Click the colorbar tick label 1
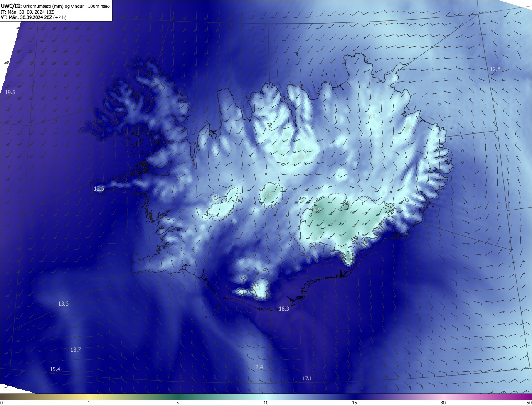Image resolution: width=532 pixels, height=406 pixels. coord(89,403)
